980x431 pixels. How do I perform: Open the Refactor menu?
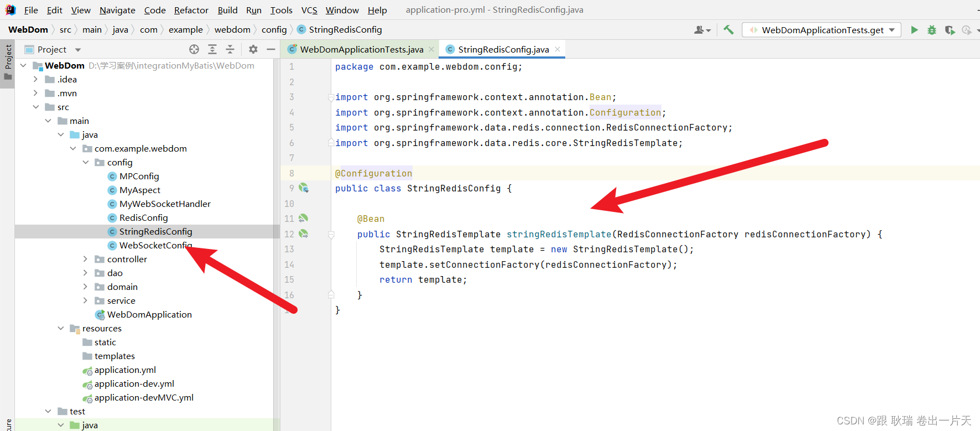[x=191, y=10]
